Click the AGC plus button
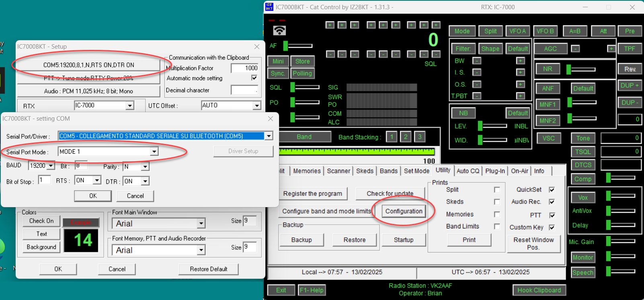Screen dimensions: 644x300 pyautogui.click(x=611, y=49)
